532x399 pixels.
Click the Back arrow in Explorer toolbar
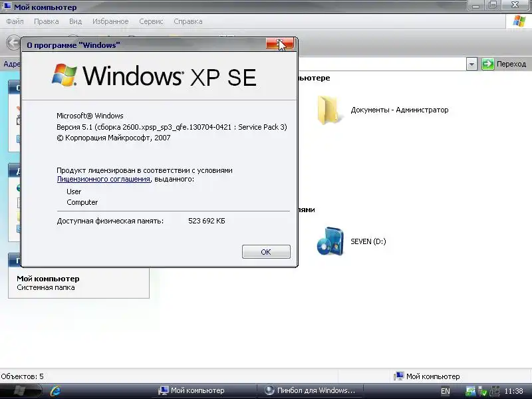tap(13, 43)
